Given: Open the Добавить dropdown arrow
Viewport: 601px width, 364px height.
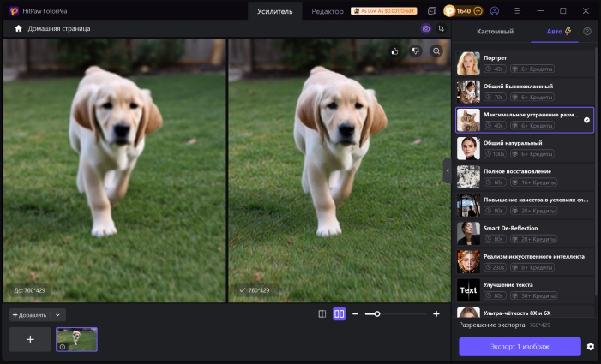Looking at the screenshot, I should (x=58, y=315).
